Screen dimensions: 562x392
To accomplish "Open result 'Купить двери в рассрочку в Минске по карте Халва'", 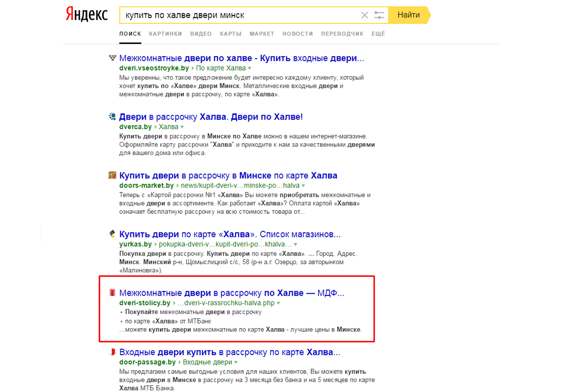I will [x=228, y=176].
